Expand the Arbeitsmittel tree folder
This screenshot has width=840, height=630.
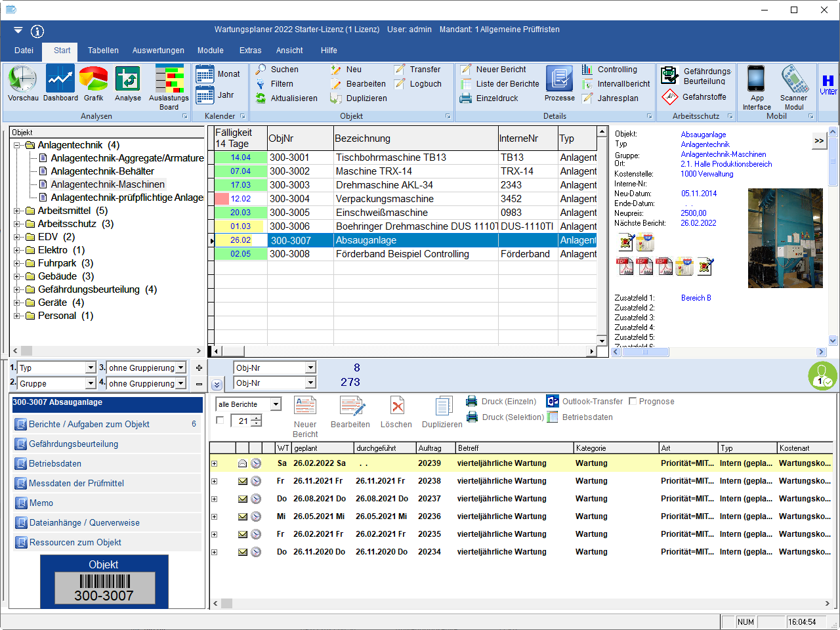point(17,211)
